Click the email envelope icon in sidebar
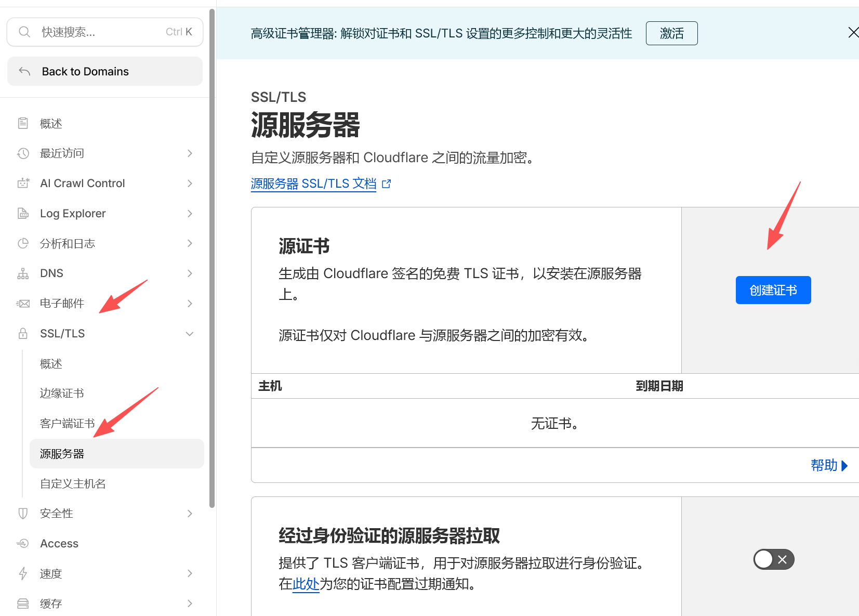The height and width of the screenshot is (616, 859). (23, 304)
